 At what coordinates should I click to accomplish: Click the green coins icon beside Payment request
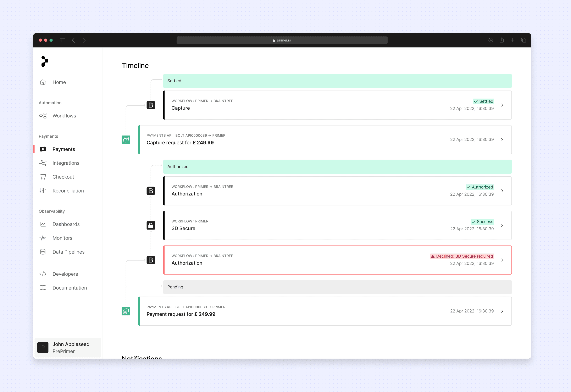tap(126, 311)
